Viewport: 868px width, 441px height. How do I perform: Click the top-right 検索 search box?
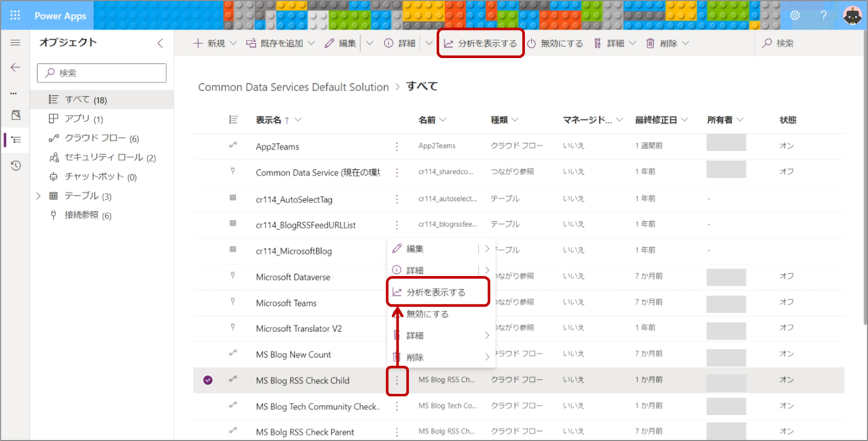[x=809, y=43]
